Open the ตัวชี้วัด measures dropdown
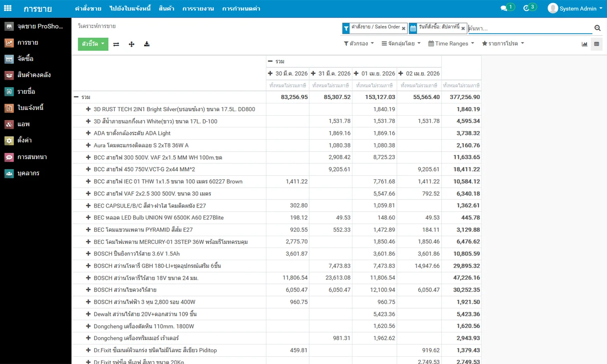 (x=93, y=44)
